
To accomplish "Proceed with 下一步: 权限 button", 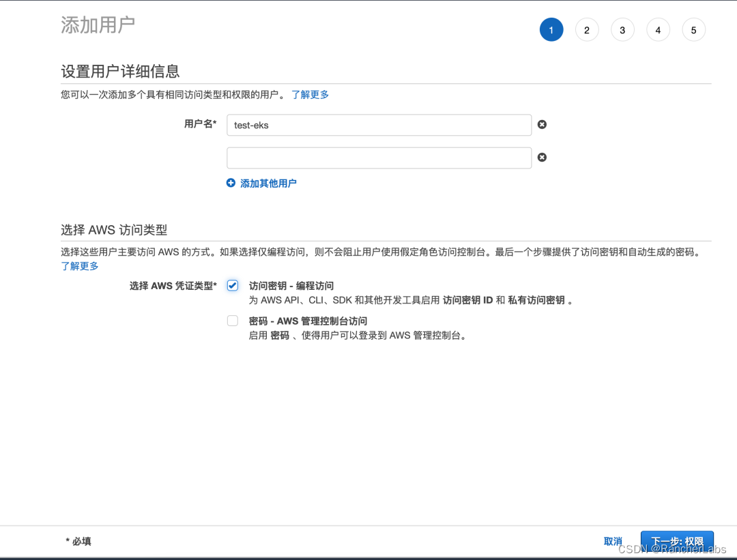I will [678, 542].
